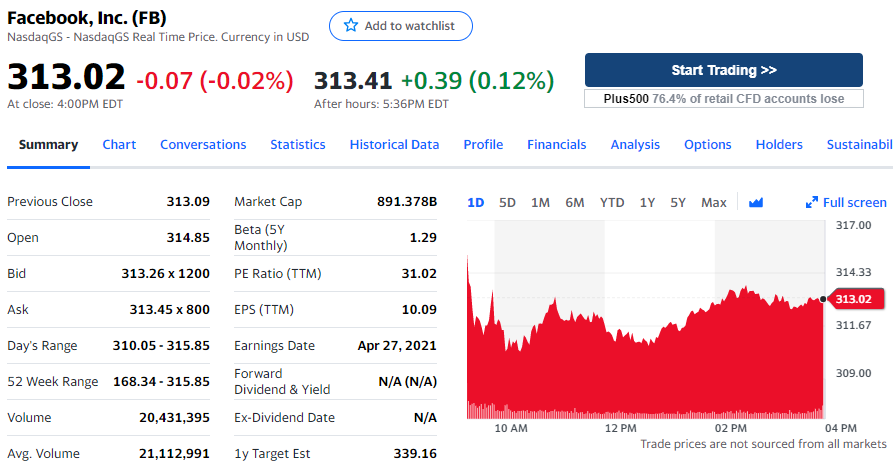This screenshot has width=893, height=464.
Task: Open the Historical Data tab
Action: [394, 145]
